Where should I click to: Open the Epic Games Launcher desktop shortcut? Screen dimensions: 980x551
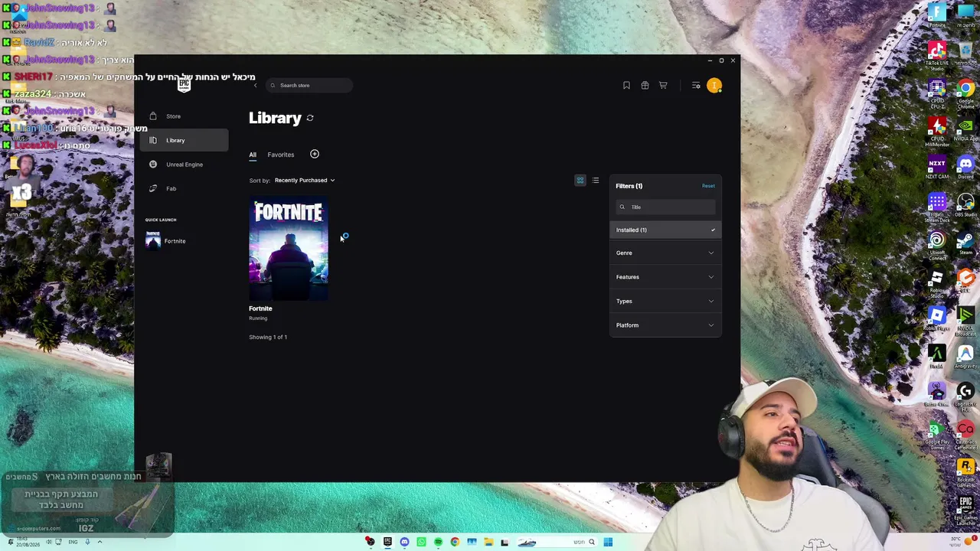(x=965, y=509)
